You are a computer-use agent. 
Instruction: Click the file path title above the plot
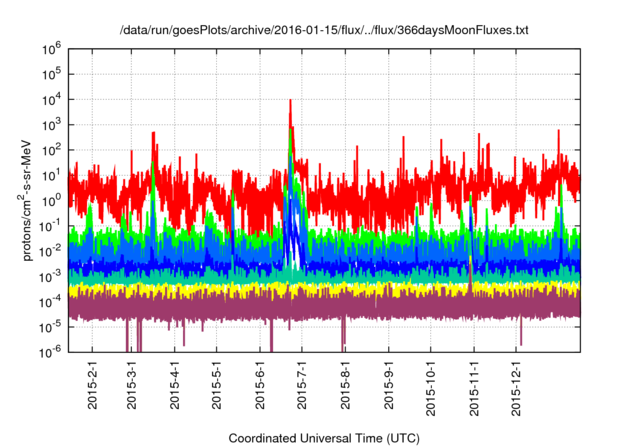(x=320, y=31)
